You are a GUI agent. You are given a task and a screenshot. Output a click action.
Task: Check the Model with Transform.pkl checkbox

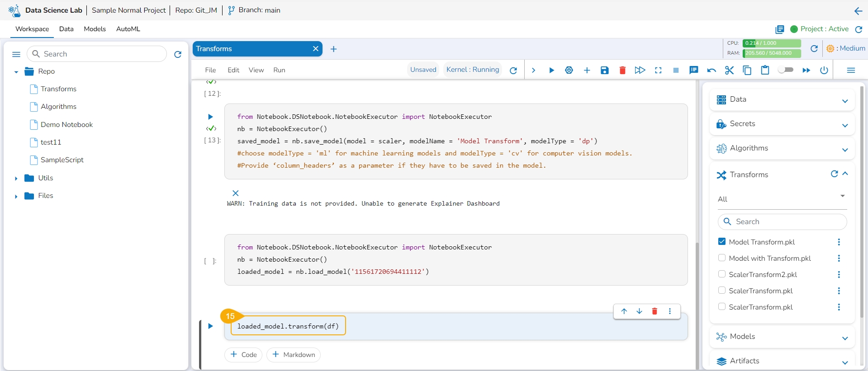722,258
